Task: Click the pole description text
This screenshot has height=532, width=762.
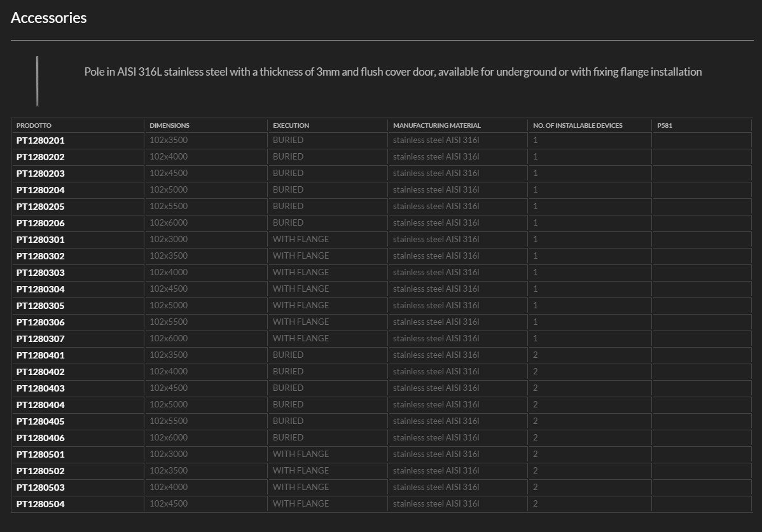Action: [x=392, y=72]
